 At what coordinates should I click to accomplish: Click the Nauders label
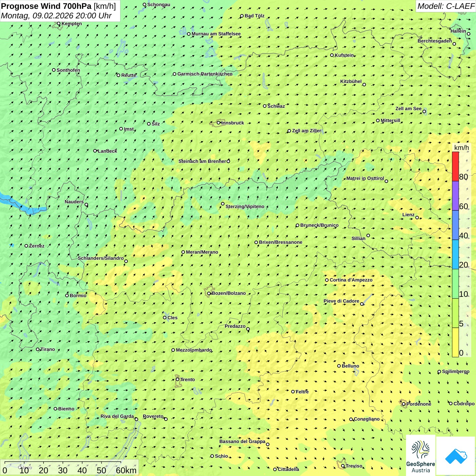(74, 202)
